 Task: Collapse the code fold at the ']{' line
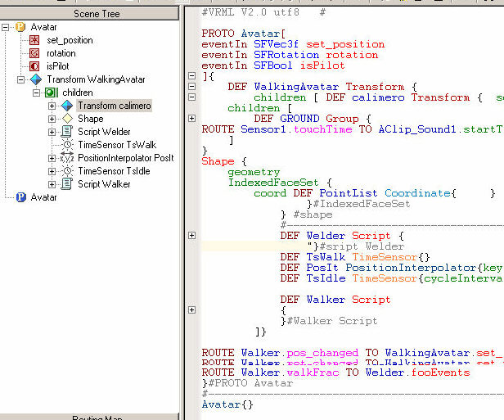pyautogui.click(x=192, y=76)
